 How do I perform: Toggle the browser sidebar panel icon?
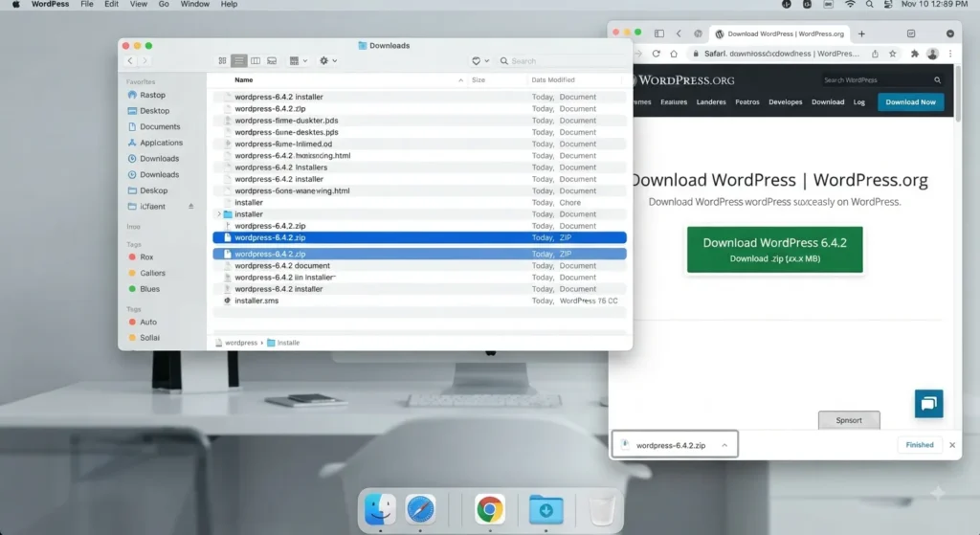(658, 33)
